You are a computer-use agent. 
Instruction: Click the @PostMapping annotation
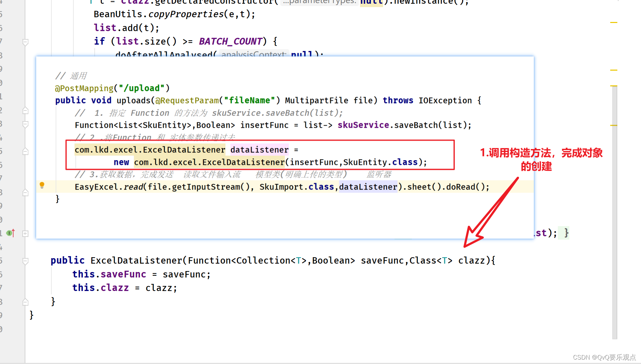84,88
